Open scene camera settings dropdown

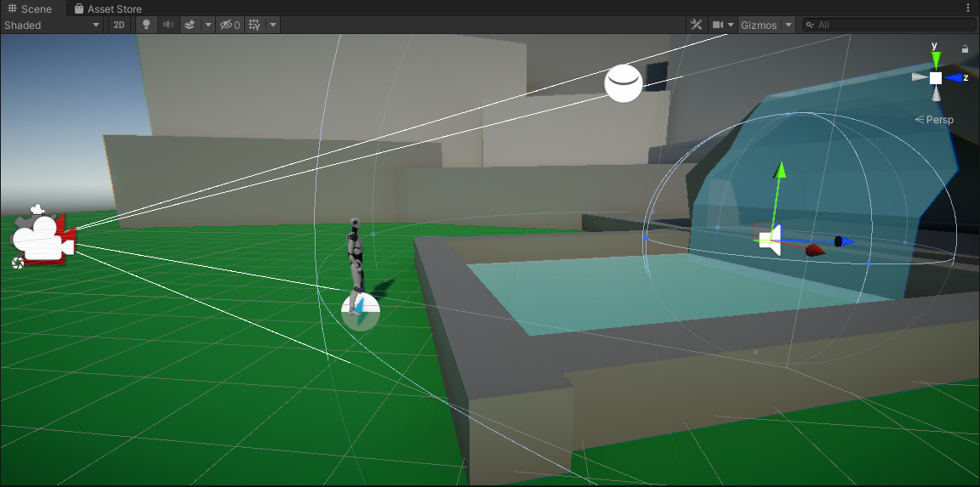pos(722,25)
